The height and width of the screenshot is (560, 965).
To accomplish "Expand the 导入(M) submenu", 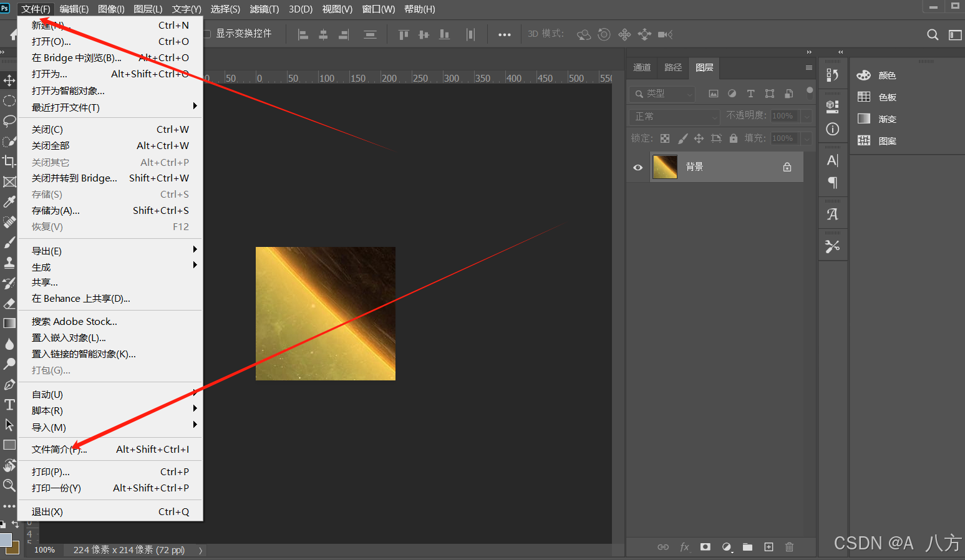I will click(110, 427).
